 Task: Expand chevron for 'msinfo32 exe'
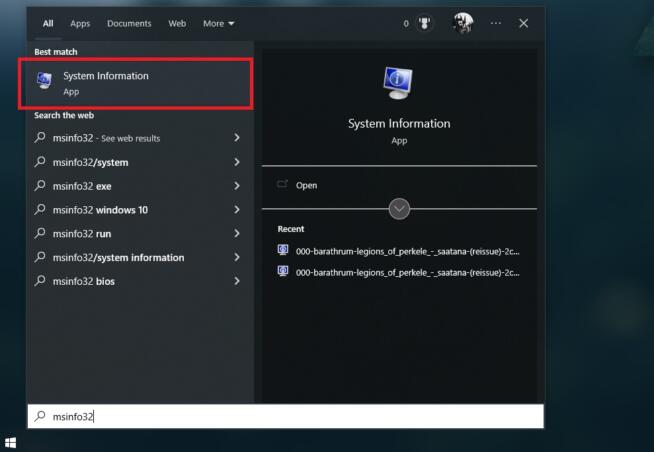237,186
